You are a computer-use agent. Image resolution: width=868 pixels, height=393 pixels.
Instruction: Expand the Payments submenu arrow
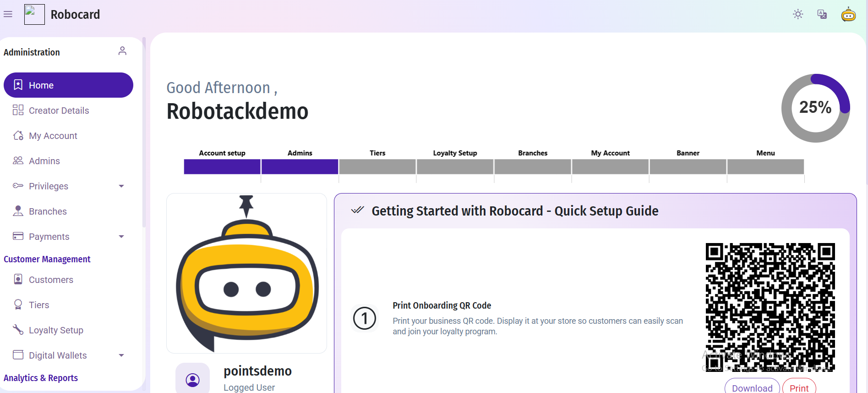121,236
